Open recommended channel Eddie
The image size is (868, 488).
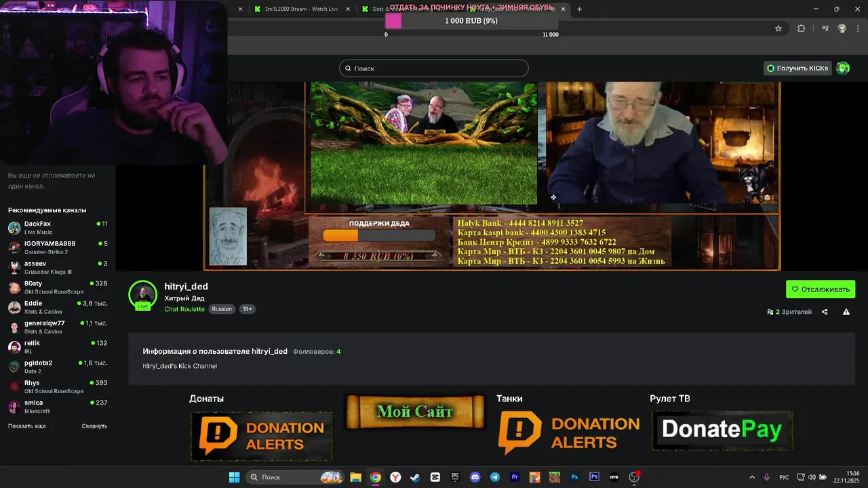pyautogui.click(x=58, y=307)
